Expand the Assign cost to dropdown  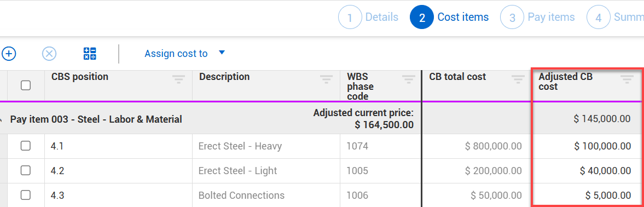click(185, 54)
